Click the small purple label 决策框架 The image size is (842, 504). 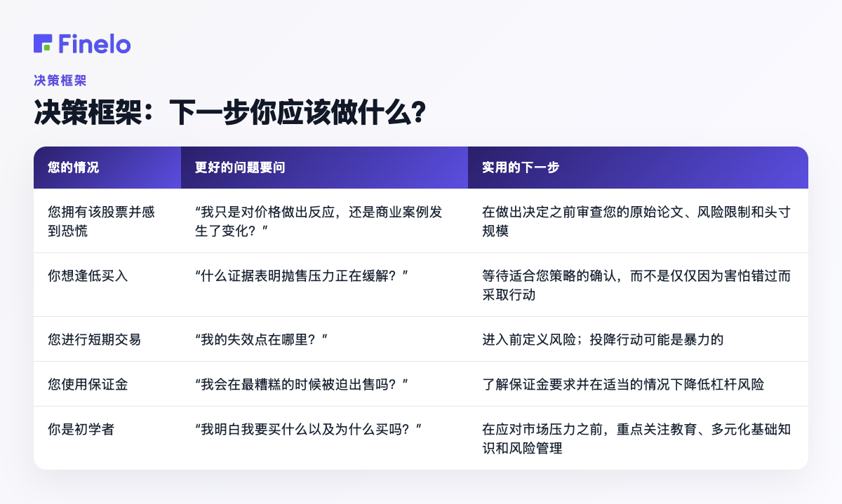[x=60, y=80]
